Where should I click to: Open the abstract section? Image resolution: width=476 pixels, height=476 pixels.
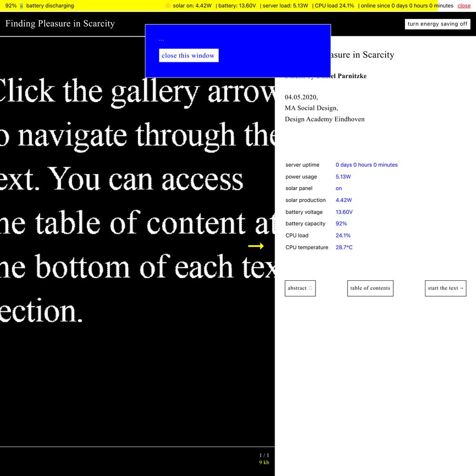[300, 288]
